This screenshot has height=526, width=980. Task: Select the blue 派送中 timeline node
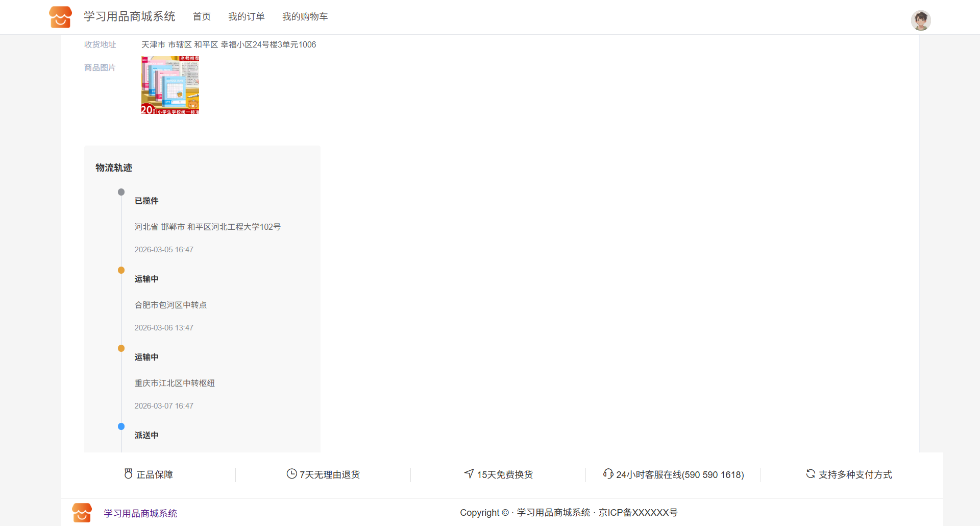pos(121,426)
